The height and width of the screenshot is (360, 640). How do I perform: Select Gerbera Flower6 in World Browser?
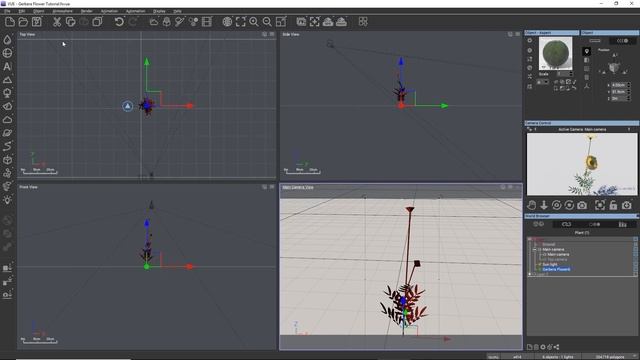click(x=556, y=269)
